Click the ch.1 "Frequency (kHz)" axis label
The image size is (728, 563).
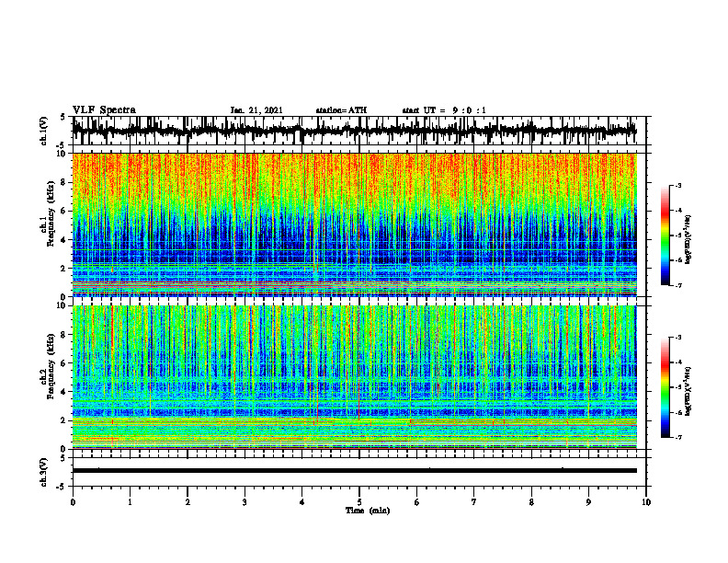51,213
